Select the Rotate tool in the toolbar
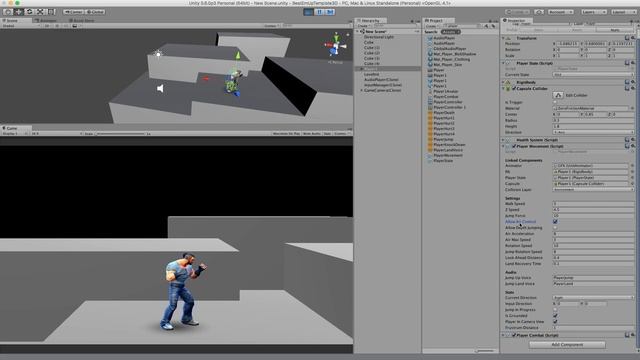This screenshot has width=640, height=360. [x=29, y=12]
